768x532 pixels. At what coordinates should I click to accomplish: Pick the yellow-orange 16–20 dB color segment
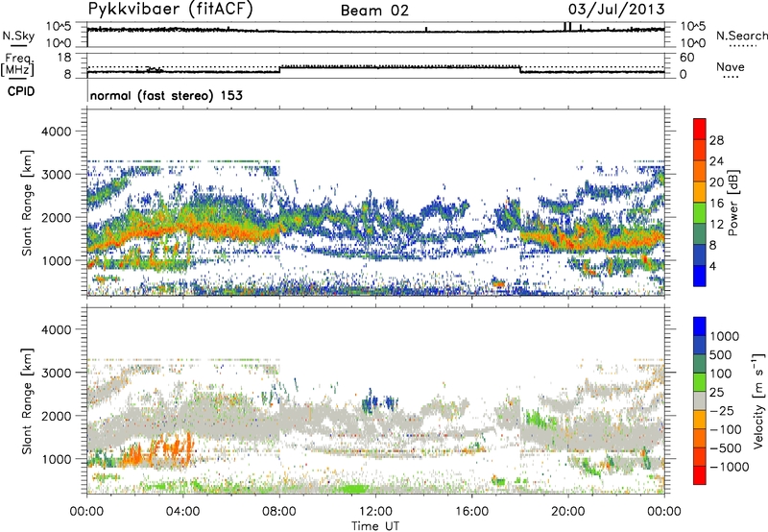[x=700, y=193]
